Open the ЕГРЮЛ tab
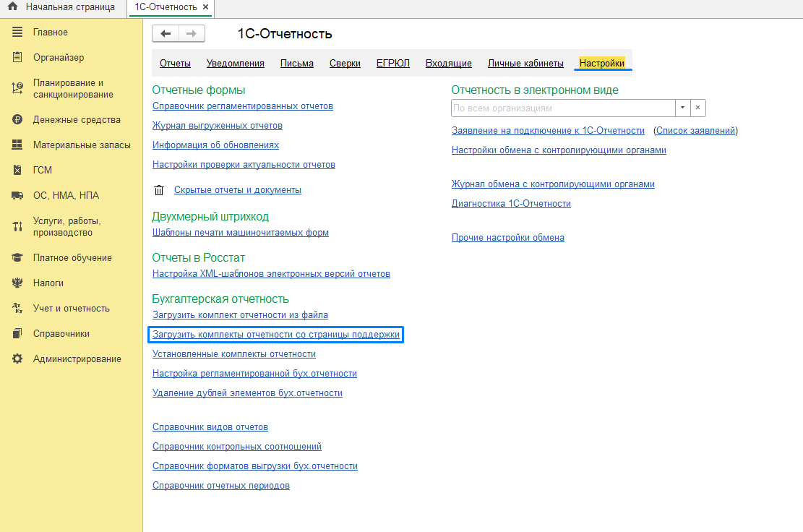This screenshot has height=532, width=803. (x=393, y=64)
